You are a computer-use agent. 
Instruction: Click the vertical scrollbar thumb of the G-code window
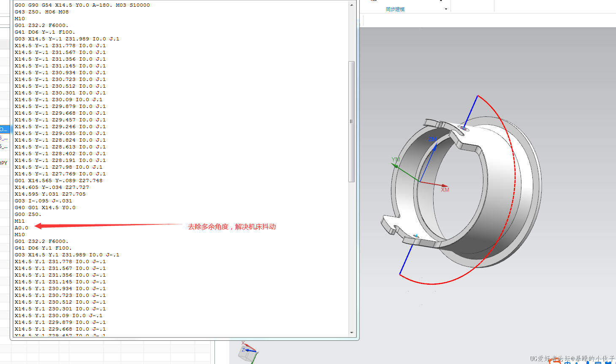coord(351,121)
